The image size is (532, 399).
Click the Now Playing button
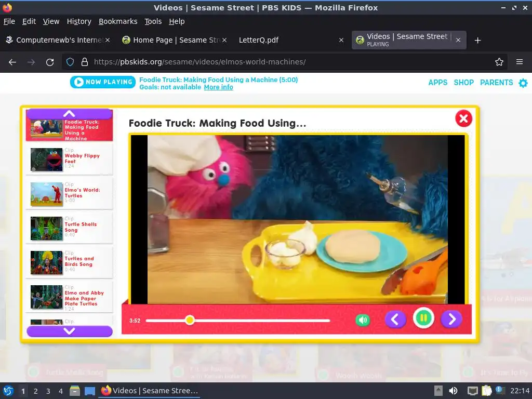(x=102, y=82)
